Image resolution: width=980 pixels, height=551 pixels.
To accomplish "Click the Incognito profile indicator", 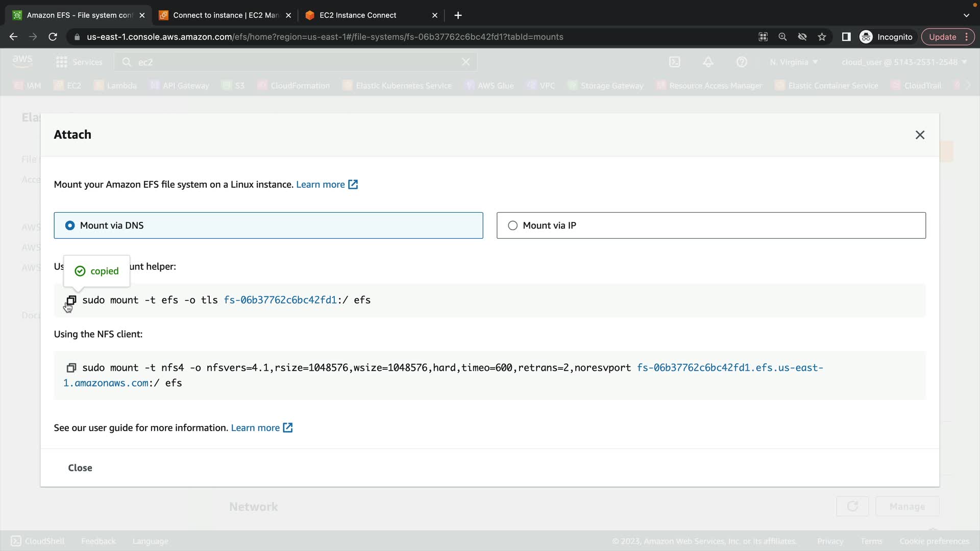I will coord(887,37).
